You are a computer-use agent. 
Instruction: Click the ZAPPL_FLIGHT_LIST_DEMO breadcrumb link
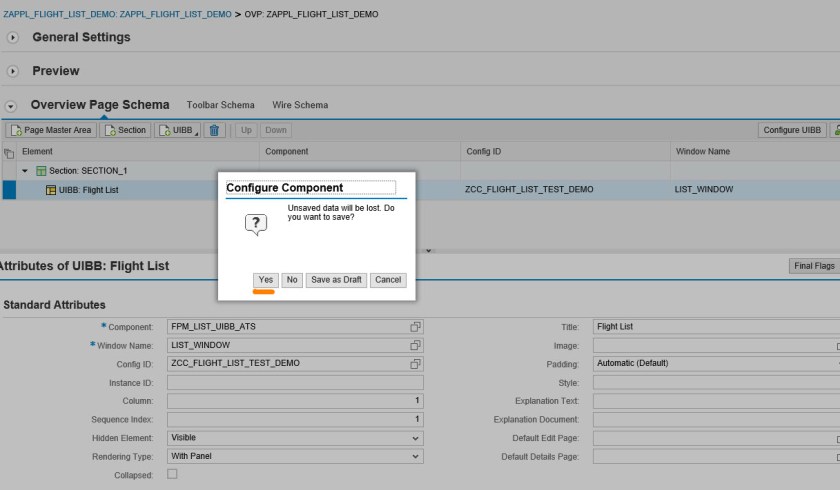[65, 14]
